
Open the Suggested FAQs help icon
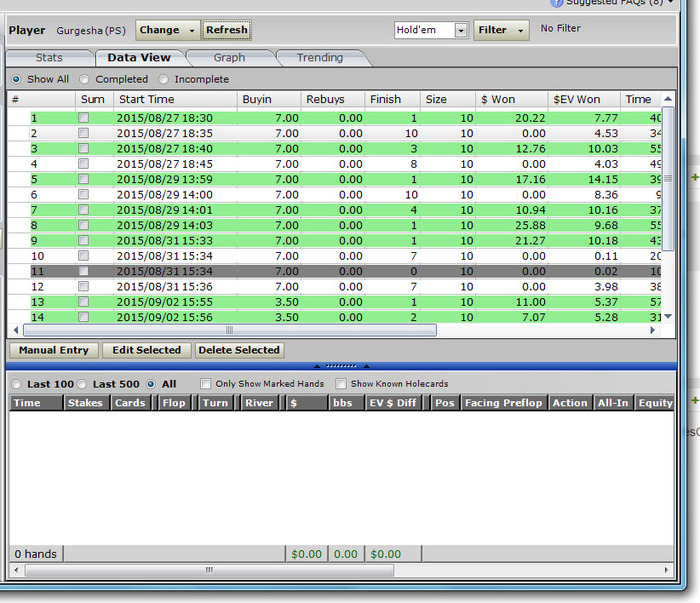click(x=556, y=3)
